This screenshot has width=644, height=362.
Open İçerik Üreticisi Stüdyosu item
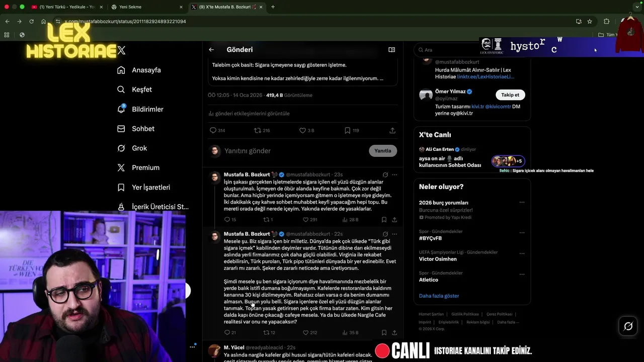(x=153, y=207)
